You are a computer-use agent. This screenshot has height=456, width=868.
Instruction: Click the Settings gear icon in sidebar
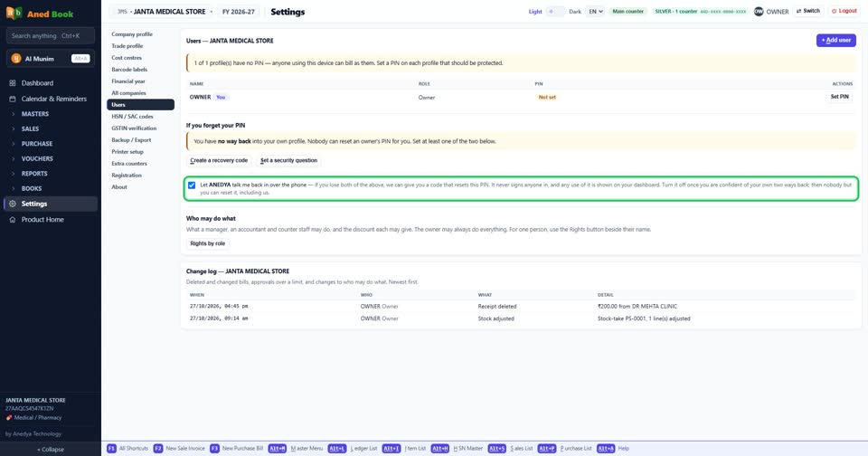tap(12, 204)
